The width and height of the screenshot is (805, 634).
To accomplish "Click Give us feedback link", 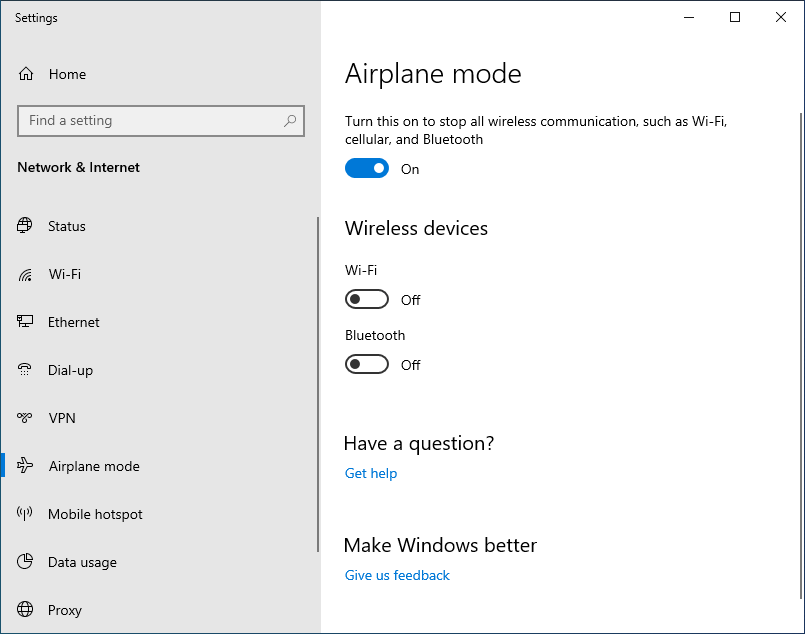I will tap(397, 575).
